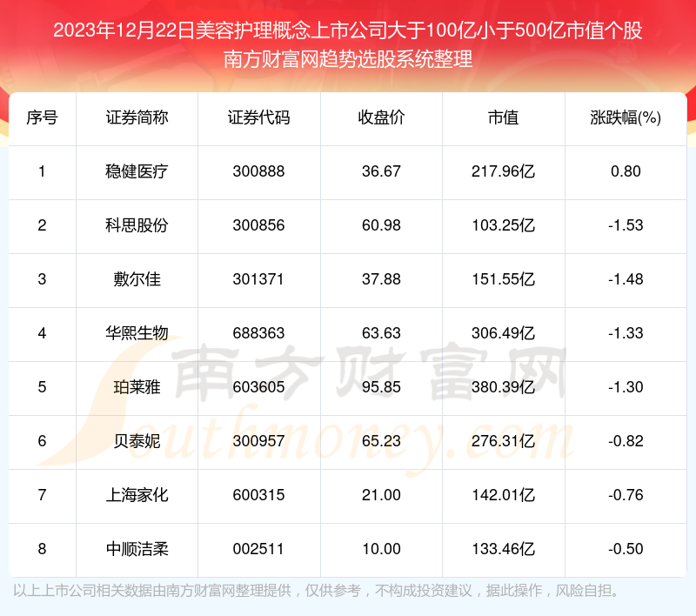This screenshot has width=696, height=616.
Task: Click change percentage -0.76
Action: point(626,495)
